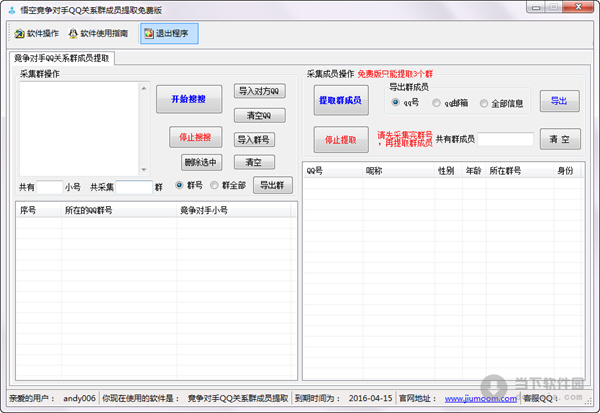Image resolution: width=600 pixels, height=413 pixels.
Task: Sort by 序号 column header
Action: tap(39, 210)
